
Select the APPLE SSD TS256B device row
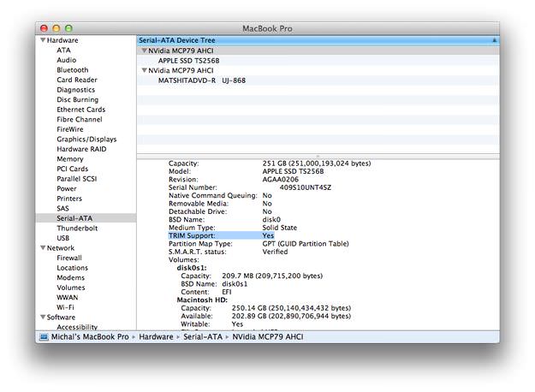[318, 61]
